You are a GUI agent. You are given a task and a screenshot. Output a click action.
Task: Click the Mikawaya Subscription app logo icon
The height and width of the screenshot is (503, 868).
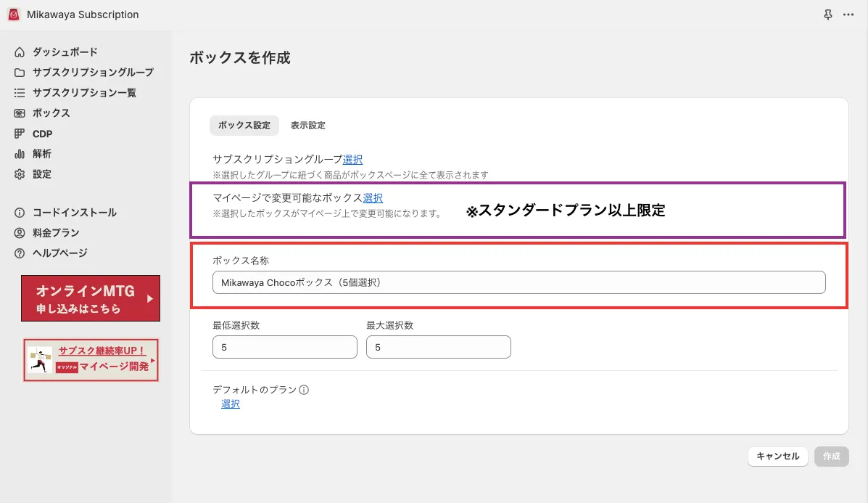point(14,15)
